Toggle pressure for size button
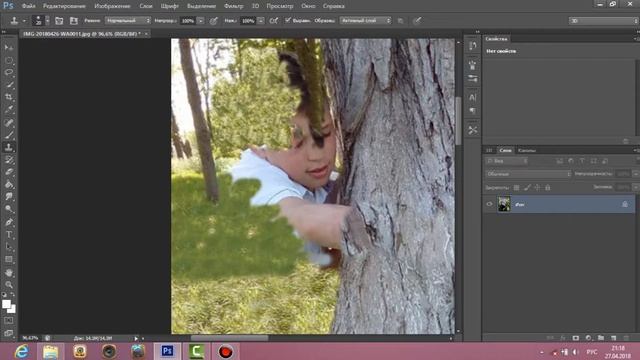Image resolution: width=640 pixels, height=360 pixels. 417,20
